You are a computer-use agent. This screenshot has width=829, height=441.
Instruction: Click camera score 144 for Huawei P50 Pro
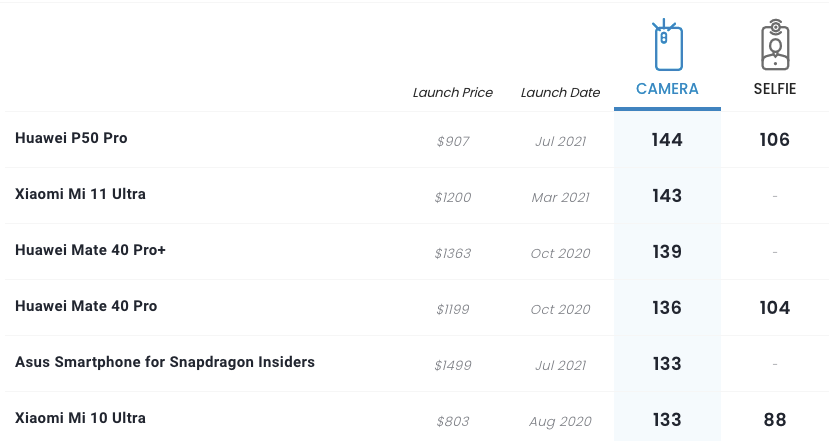[667, 140]
